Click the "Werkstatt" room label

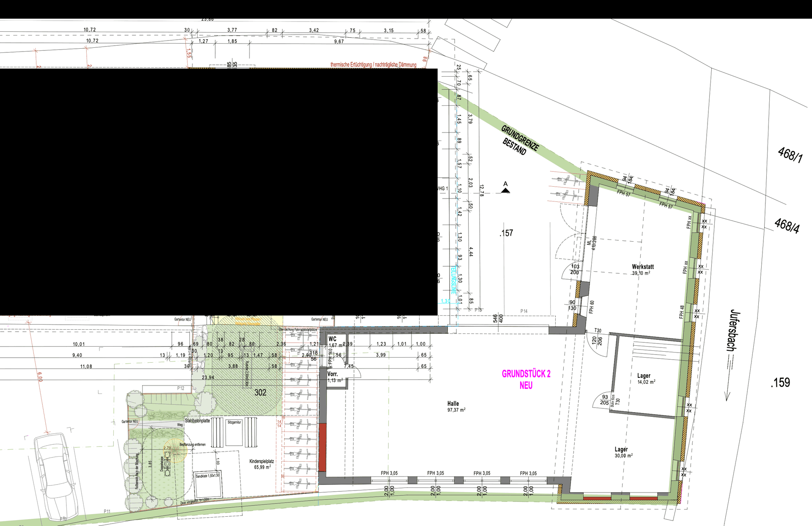(x=643, y=267)
